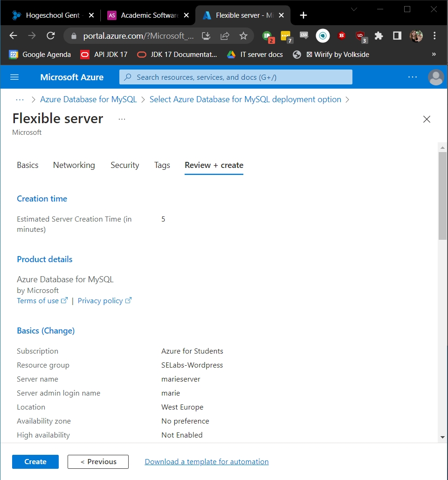Click the Microsoft Azure home title
This screenshot has height=480, width=448.
click(x=72, y=77)
